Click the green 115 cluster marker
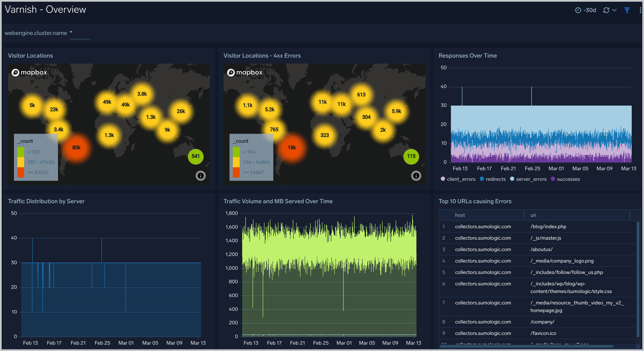 (x=411, y=156)
